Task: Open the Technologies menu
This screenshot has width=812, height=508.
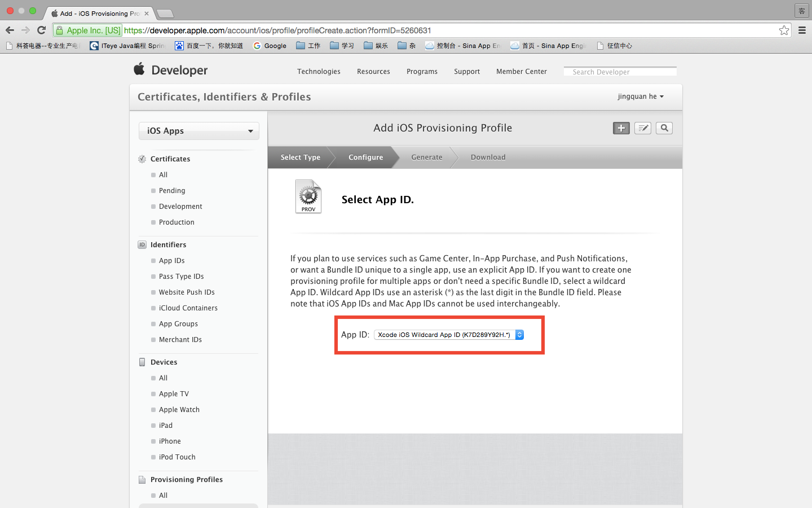Action: (319, 72)
